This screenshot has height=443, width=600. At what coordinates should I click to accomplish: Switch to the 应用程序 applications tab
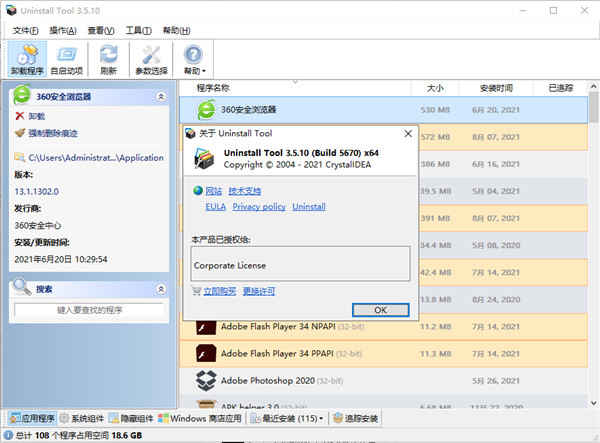click(x=32, y=419)
